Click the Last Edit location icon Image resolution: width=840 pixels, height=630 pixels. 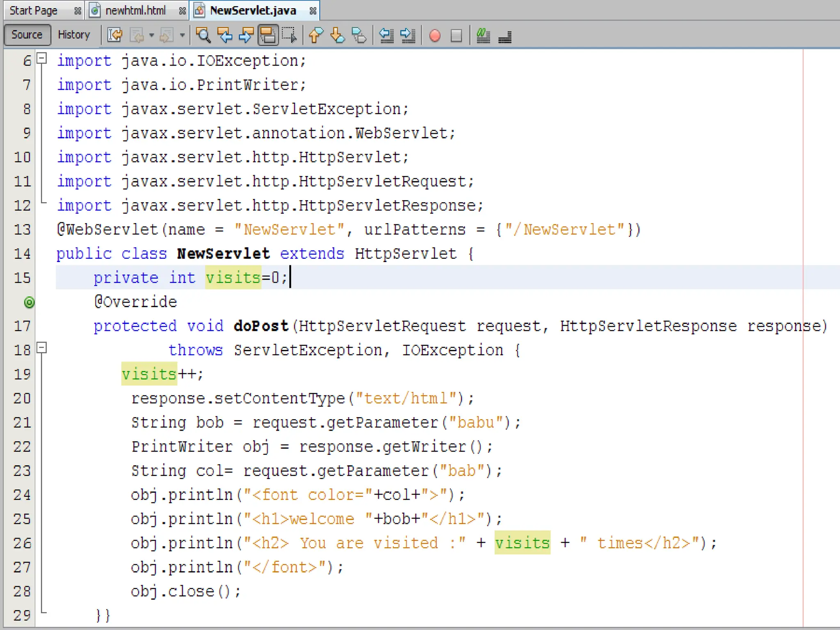coord(115,35)
